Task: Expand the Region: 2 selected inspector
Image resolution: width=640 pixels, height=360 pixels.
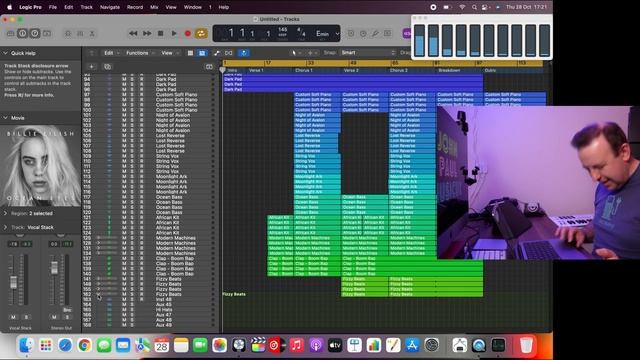Action: pyautogui.click(x=6, y=213)
